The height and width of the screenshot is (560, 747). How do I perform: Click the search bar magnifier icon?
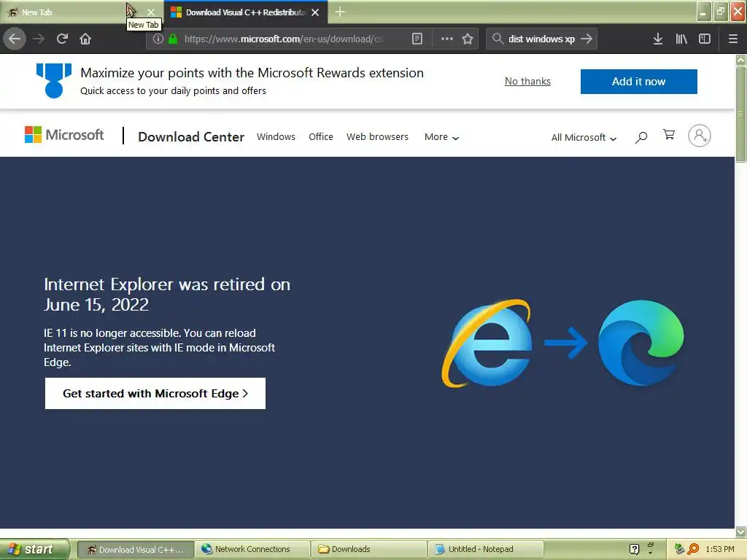point(498,39)
